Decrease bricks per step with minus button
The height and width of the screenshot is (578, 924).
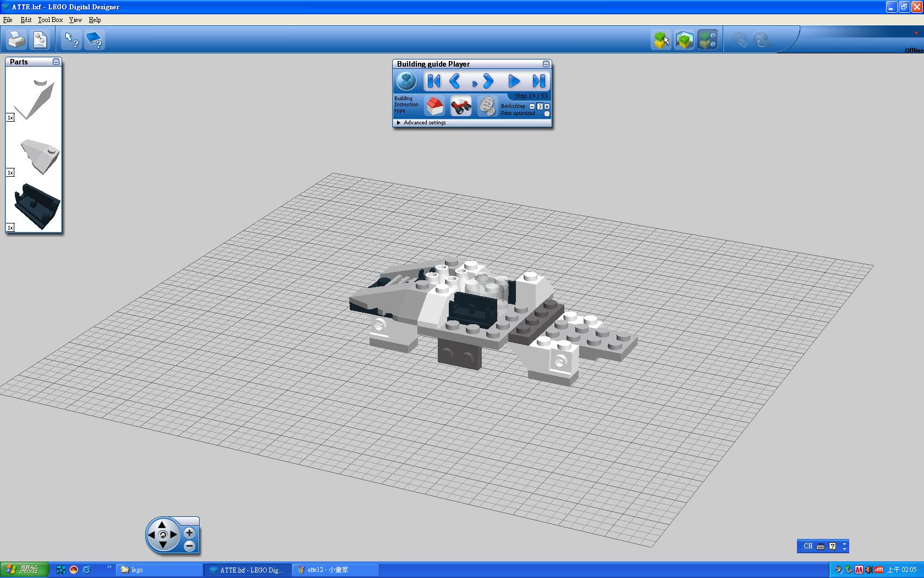pyautogui.click(x=532, y=106)
